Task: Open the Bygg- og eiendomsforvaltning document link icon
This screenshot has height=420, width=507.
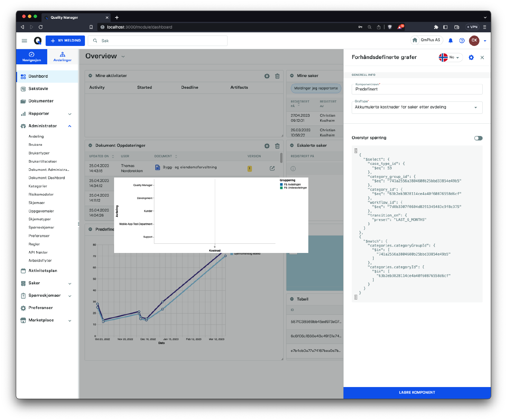Action: [x=272, y=168]
